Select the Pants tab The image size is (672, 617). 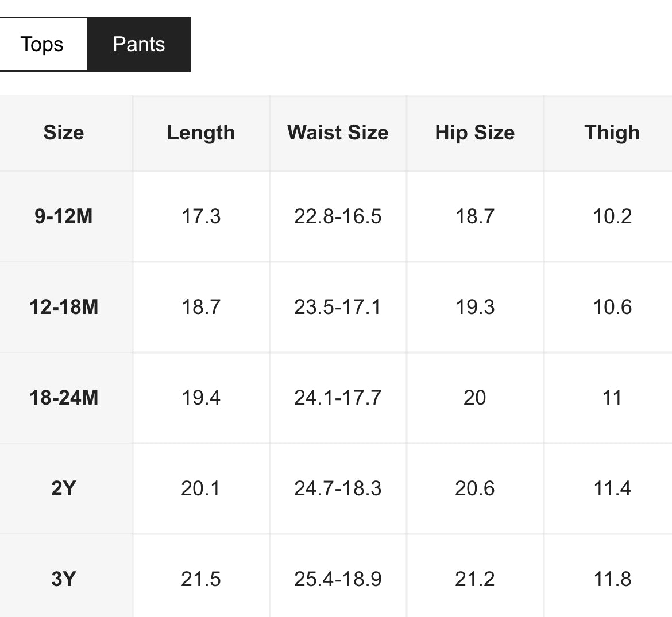click(x=138, y=44)
